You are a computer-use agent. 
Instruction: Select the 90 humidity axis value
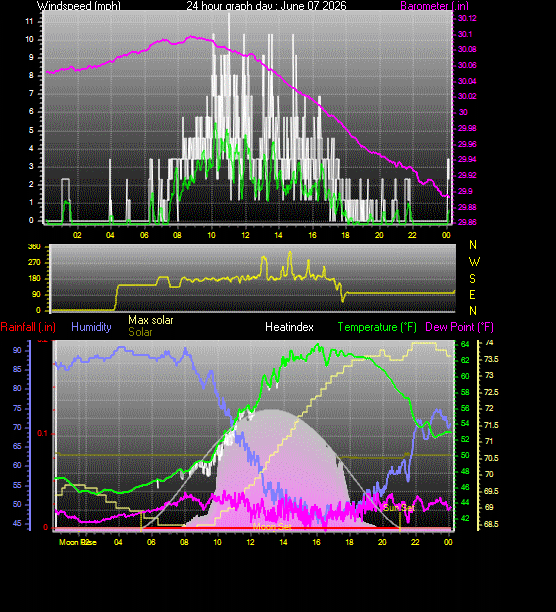(17, 350)
